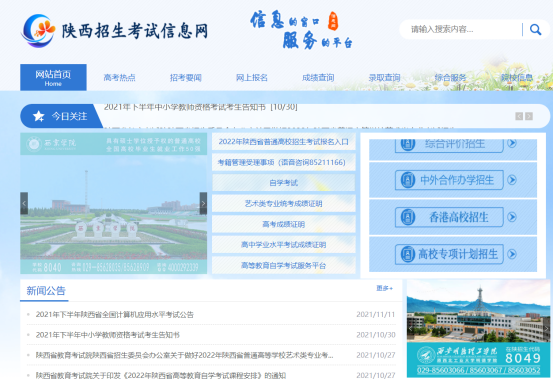Open 高中学业水平考试成绩证明

(x=284, y=245)
